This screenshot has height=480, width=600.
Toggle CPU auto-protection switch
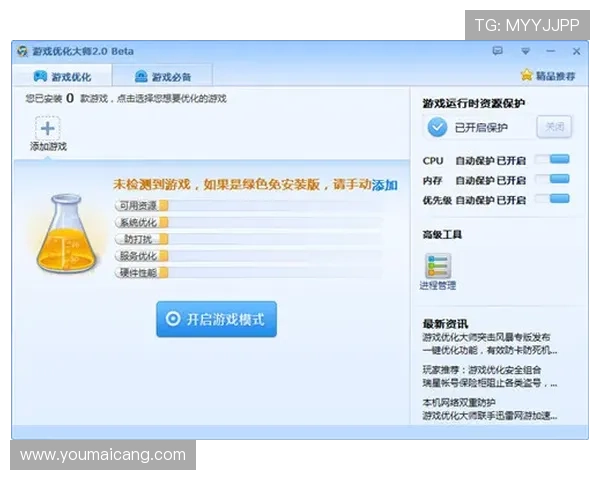[x=552, y=160]
